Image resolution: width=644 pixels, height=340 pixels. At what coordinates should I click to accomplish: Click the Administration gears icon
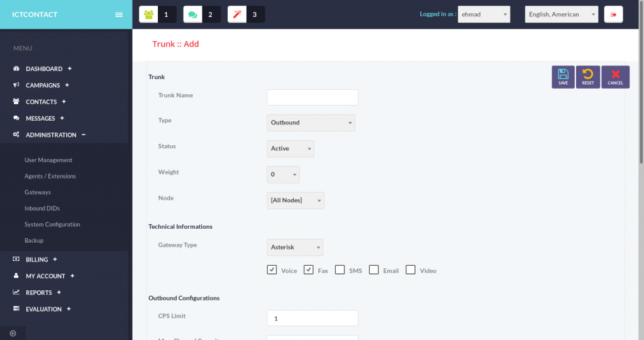pos(16,134)
